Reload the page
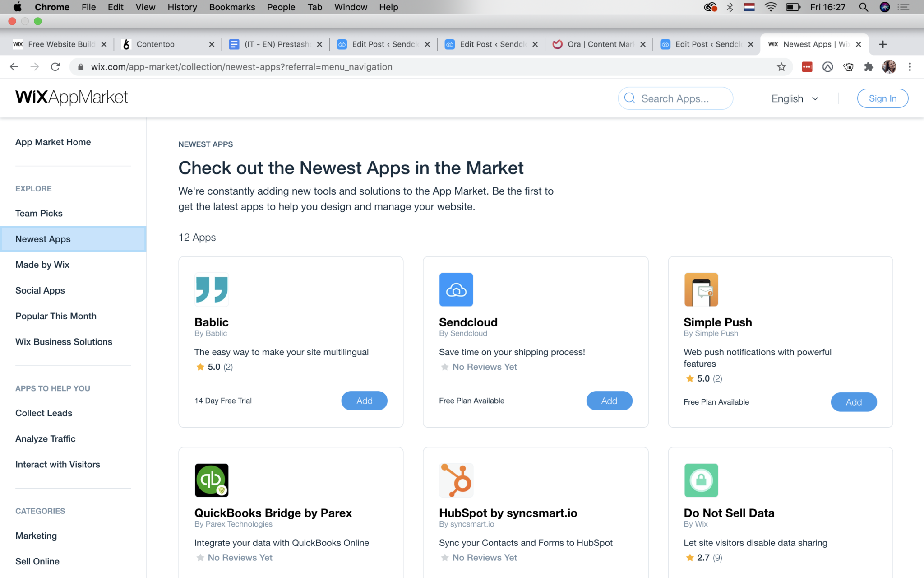The height and width of the screenshot is (578, 924). click(x=55, y=67)
